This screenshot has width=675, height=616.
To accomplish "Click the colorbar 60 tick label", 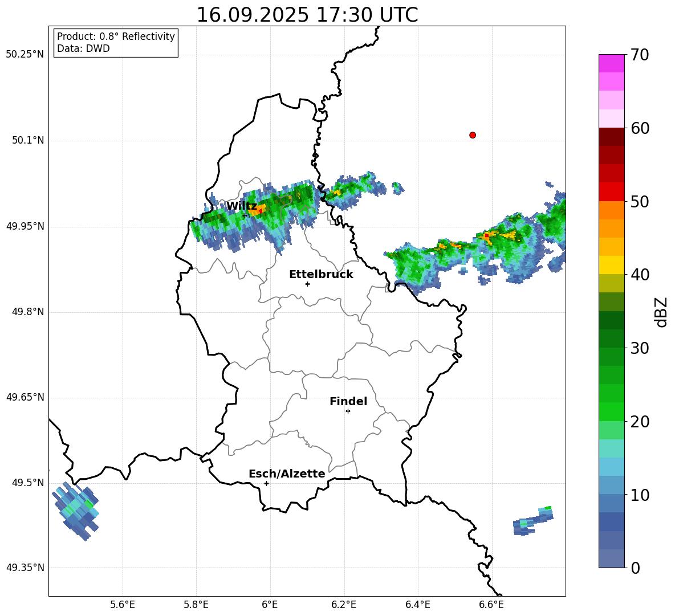I will point(640,128).
